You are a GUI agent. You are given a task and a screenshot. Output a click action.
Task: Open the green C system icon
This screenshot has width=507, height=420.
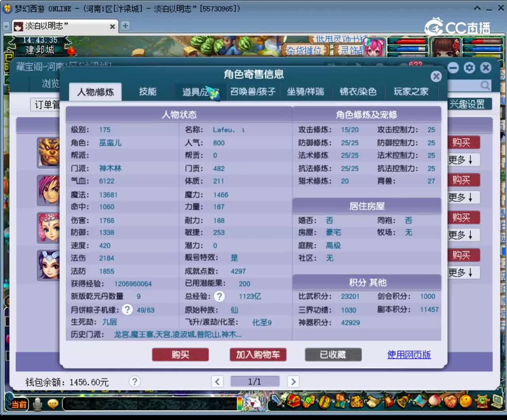(482, 401)
